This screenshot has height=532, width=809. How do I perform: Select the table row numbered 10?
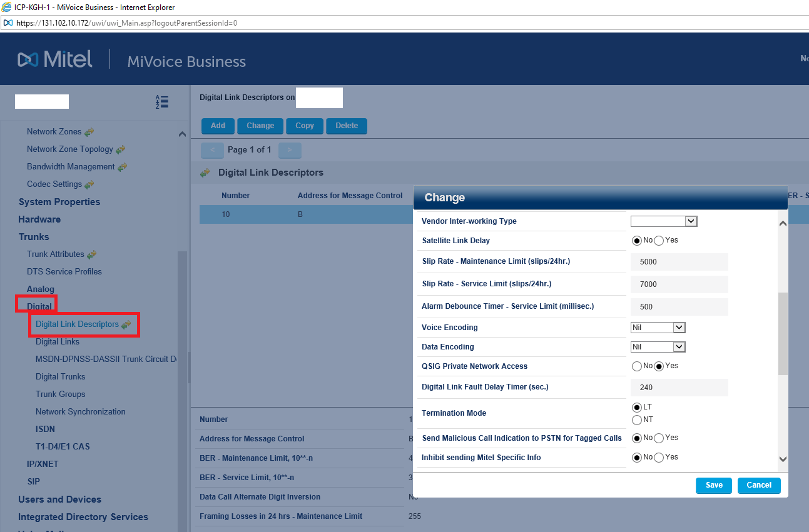(x=307, y=214)
